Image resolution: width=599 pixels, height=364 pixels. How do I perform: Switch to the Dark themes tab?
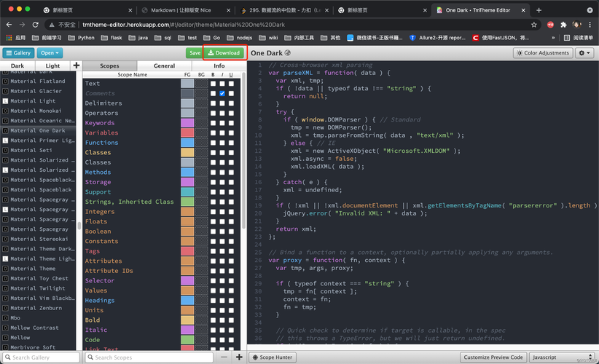17,66
